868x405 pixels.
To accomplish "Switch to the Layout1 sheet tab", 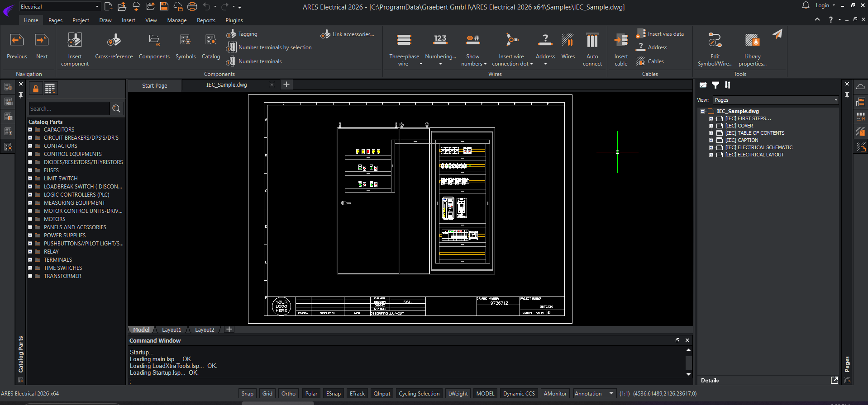I will pyautogui.click(x=172, y=330).
